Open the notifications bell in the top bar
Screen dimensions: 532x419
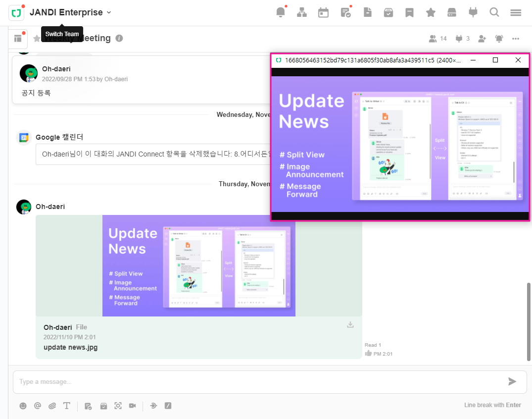pos(281,12)
